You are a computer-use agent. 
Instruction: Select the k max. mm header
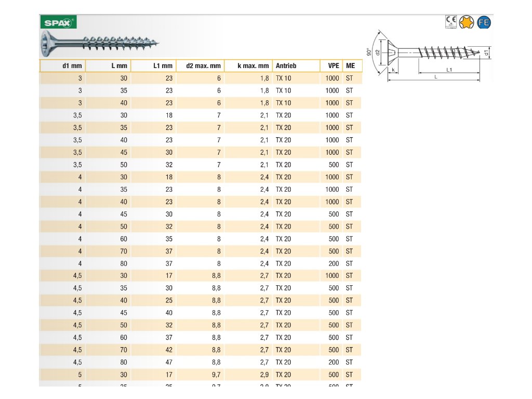pyautogui.click(x=247, y=66)
